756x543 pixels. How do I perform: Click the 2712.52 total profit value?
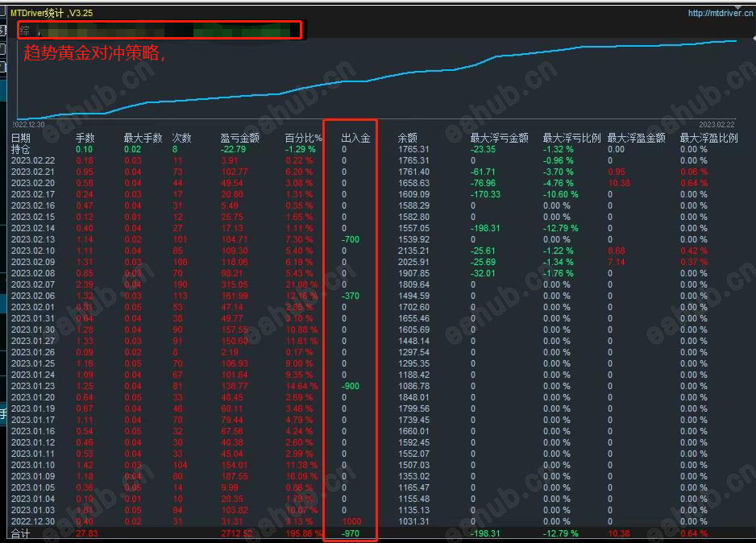(237, 533)
